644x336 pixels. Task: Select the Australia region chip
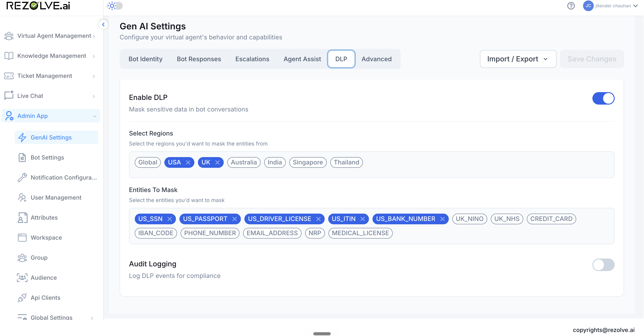244,162
